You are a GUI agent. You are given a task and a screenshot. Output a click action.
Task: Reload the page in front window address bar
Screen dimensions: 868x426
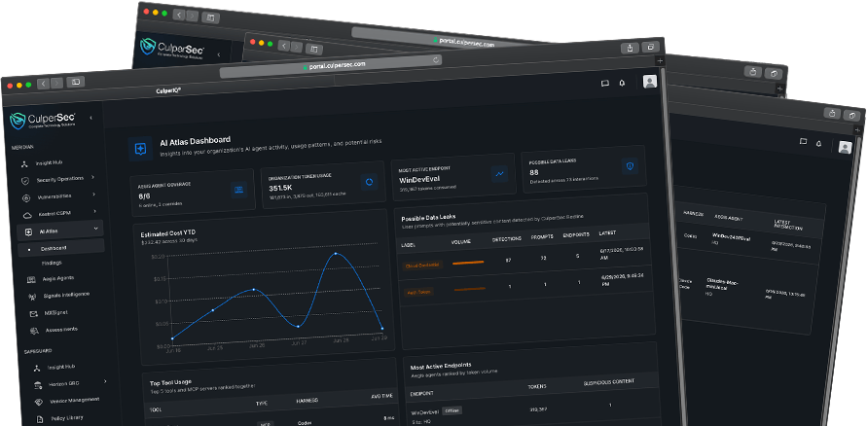[436, 59]
